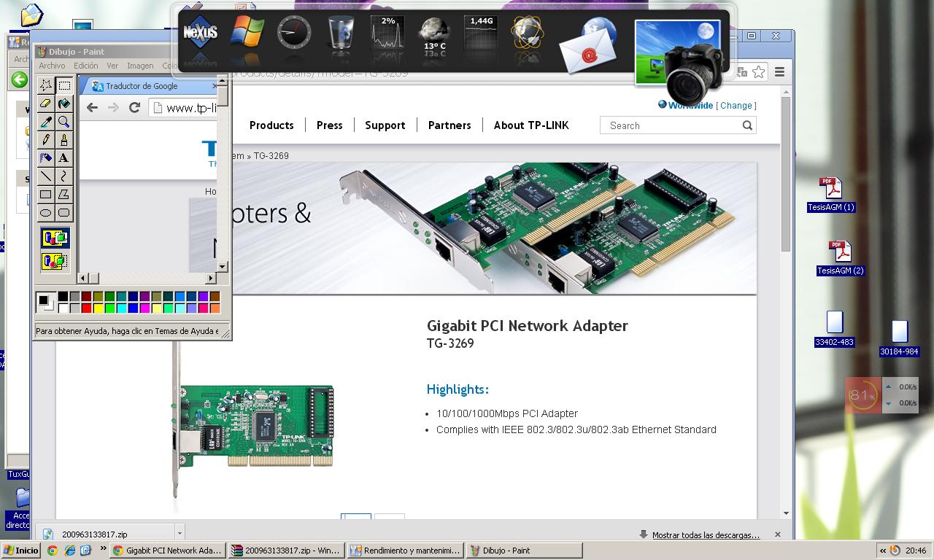Viewport: 934px width, 560px height.
Task: Open the Archivo menu in Paint
Action: pyautogui.click(x=53, y=66)
